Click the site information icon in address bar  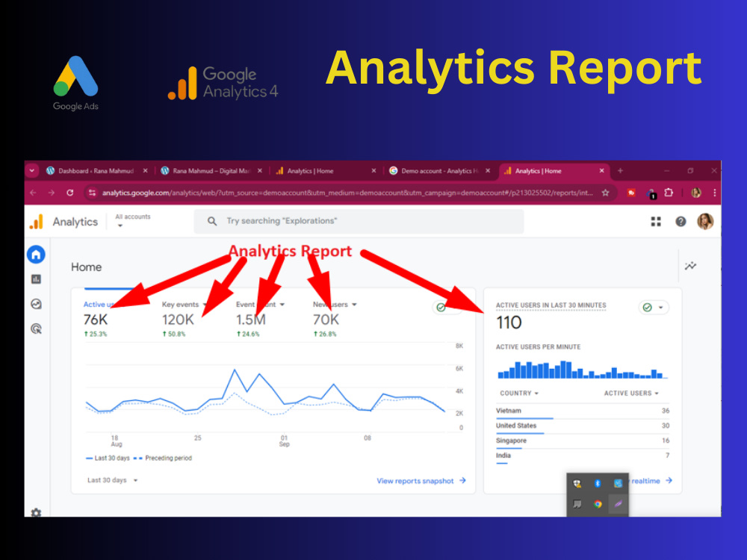coord(93,193)
